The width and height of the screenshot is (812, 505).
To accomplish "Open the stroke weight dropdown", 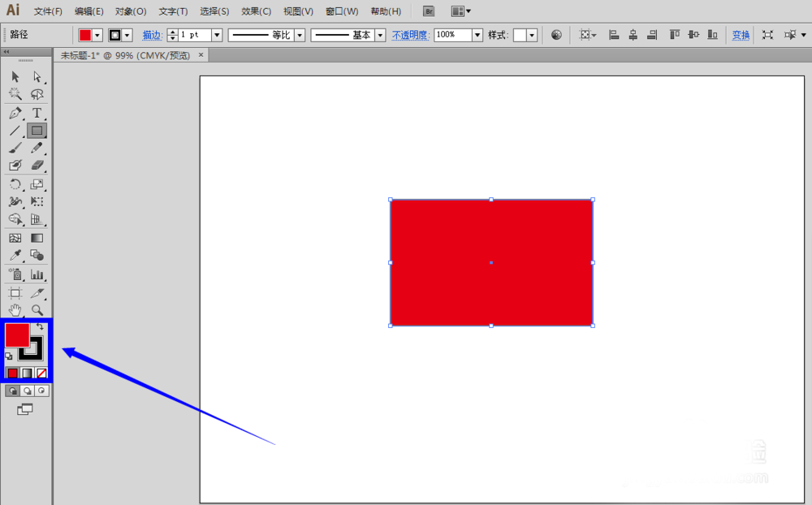I will (x=215, y=35).
